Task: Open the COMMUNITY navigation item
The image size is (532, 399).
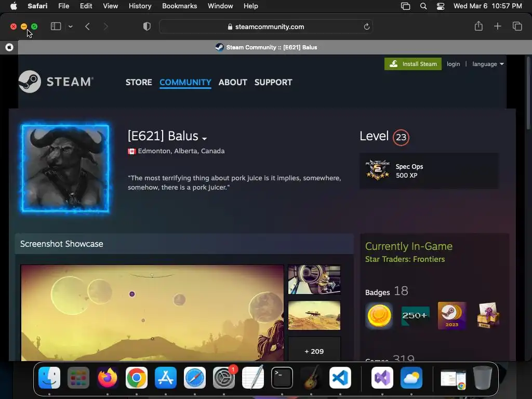Action: click(185, 83)
